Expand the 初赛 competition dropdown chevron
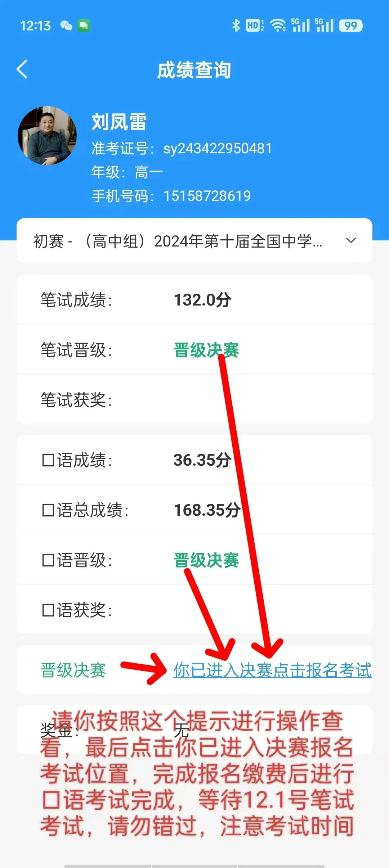Screen dimensions: 389x868 click(351, 240)
